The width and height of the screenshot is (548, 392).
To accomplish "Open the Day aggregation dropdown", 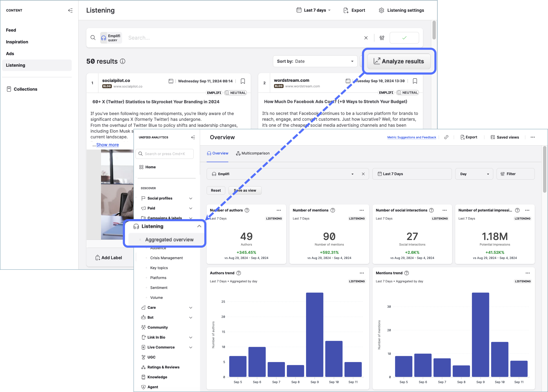I will tap(474, 174).
